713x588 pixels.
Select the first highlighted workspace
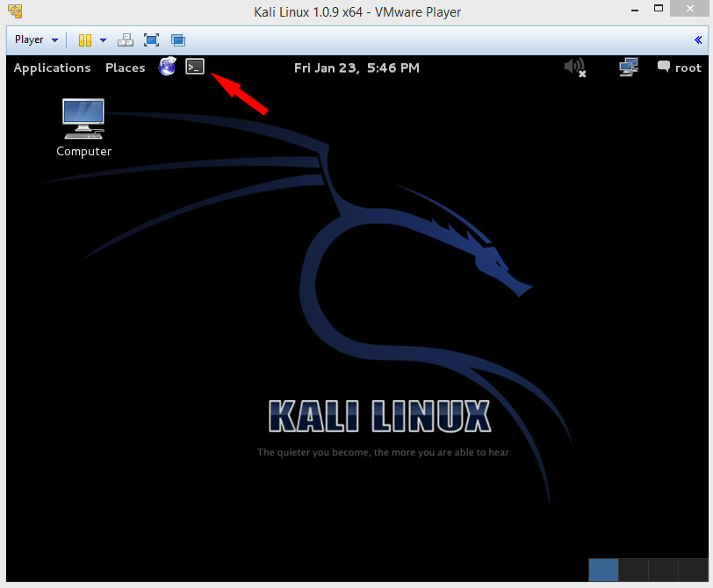[x=603, y=570]
